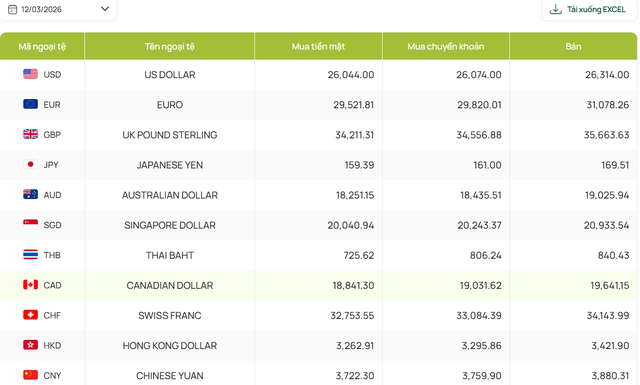Click CHF sell rate 34,143.99
This screenshot has height=385, width=640.
(608, 315)
